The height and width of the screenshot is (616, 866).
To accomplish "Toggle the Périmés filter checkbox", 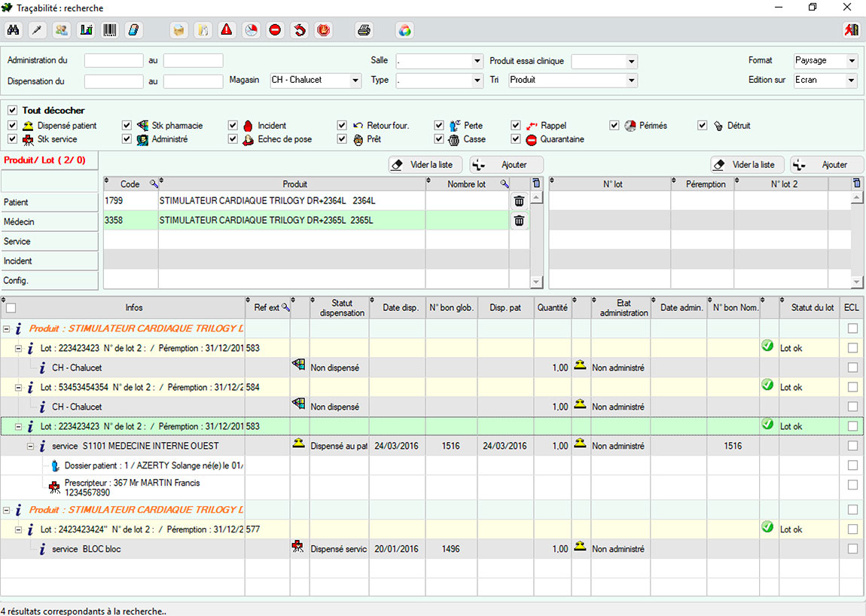I will [614, 126].
